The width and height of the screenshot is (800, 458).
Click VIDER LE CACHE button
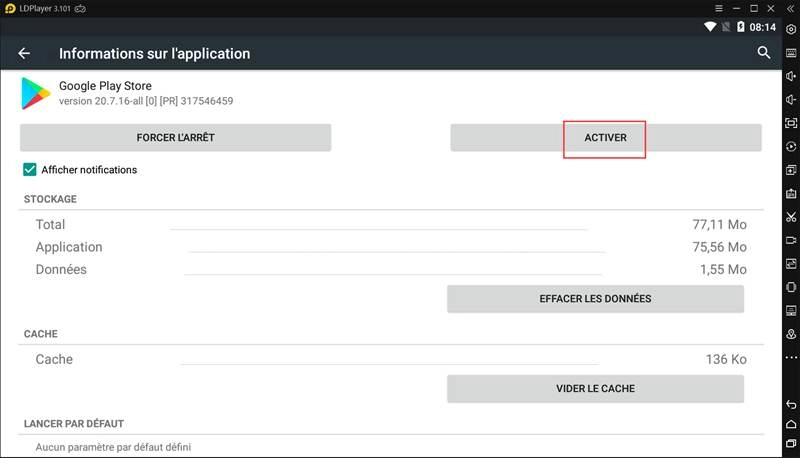point(595,389)
